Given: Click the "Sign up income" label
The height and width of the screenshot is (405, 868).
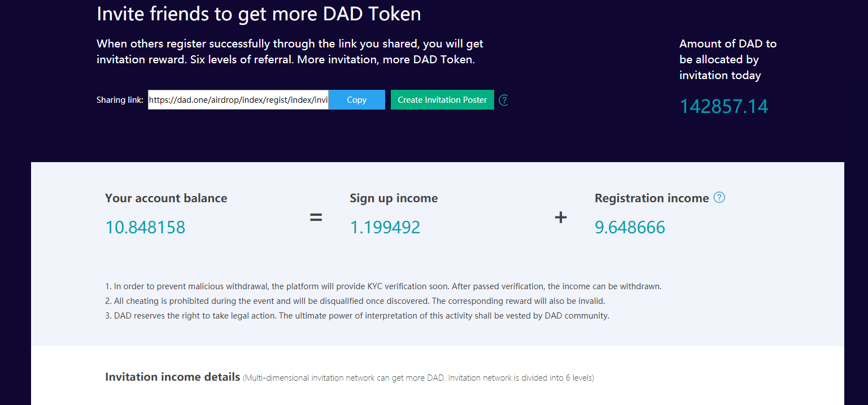Looking at the screenshot, I should (394, 198).
